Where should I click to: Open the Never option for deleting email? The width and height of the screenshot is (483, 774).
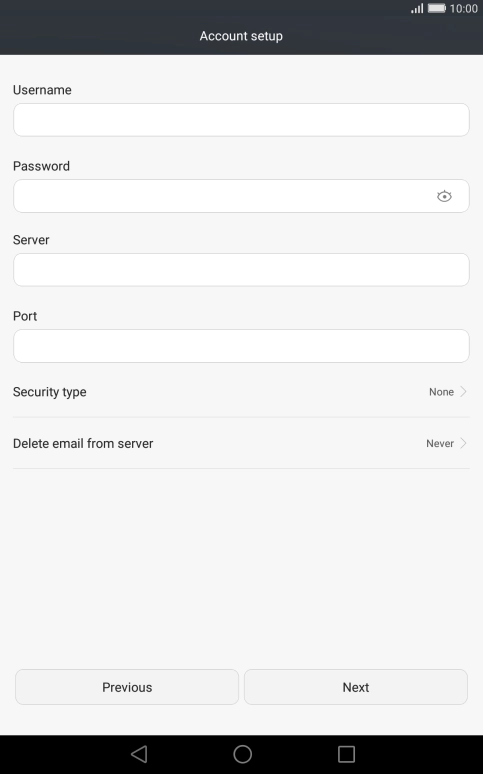point(440,443)
